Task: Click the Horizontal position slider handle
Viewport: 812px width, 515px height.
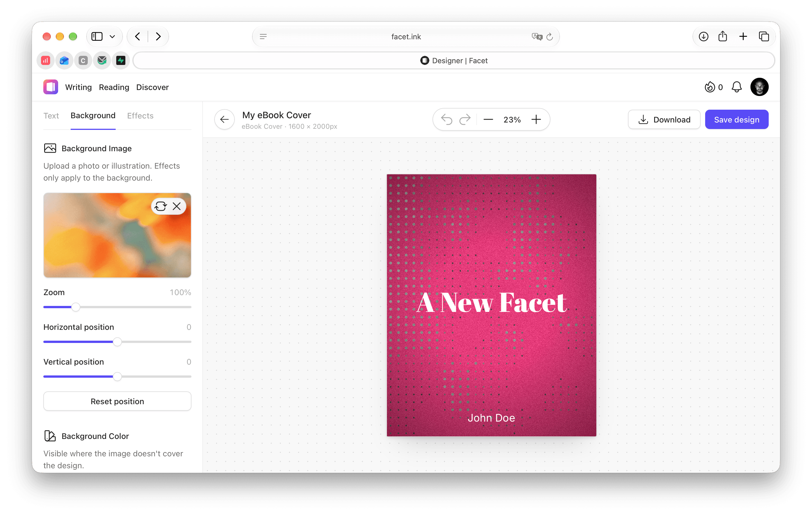Action: coord(117,342)
